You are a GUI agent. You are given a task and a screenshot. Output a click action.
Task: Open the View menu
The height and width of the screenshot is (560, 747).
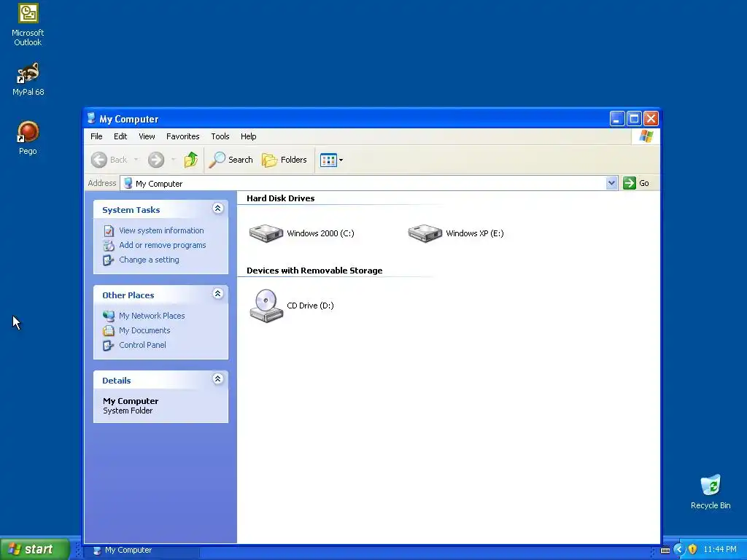[147, 136]
